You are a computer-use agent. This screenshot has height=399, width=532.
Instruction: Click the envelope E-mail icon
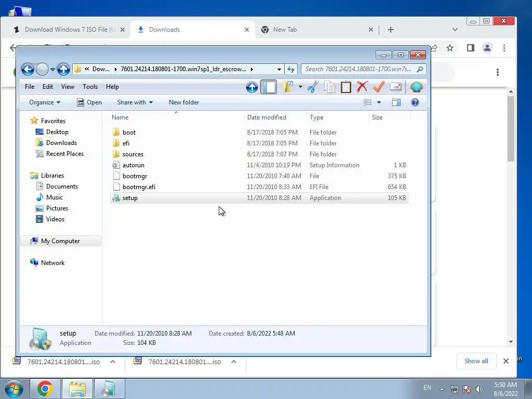(395, 87)
